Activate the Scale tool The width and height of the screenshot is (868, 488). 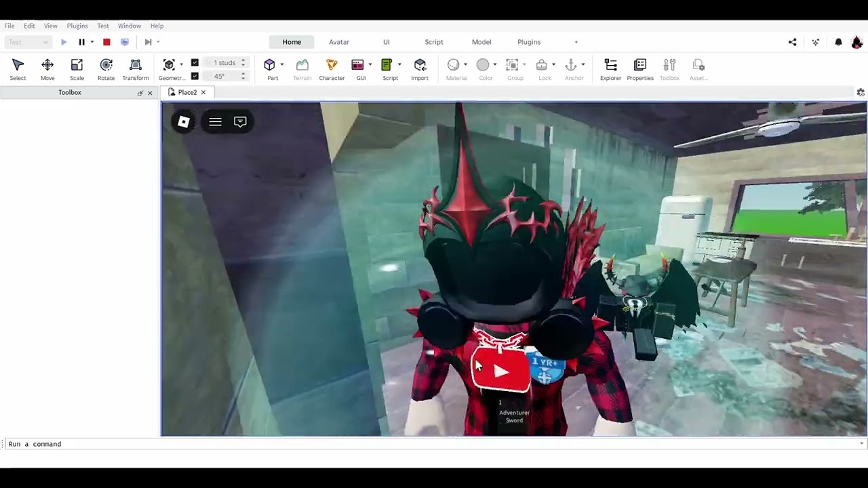77,69
